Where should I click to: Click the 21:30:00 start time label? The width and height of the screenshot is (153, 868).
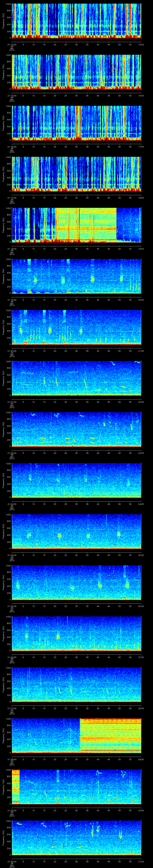coord(12,861)
